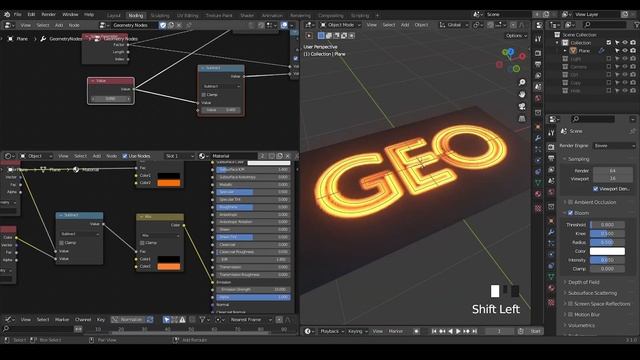The image size is (640, 360).
Task: Click the transform pivot point link icon
Action: 476,25
